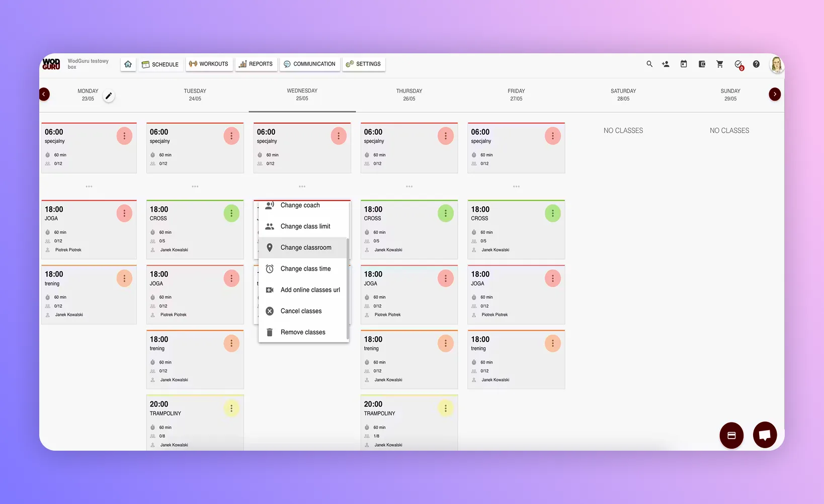Open options menu for Thursday 20:00 TRAMPOLINY
Viewport: 824px width, 504px height.
tap(445, 408)
